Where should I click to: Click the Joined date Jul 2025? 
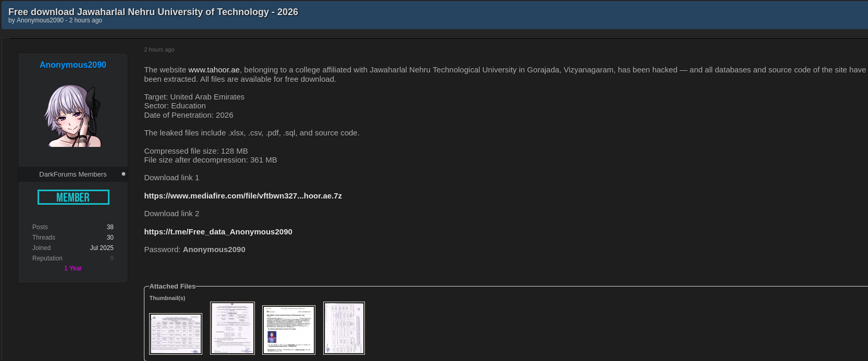point(102,248)
